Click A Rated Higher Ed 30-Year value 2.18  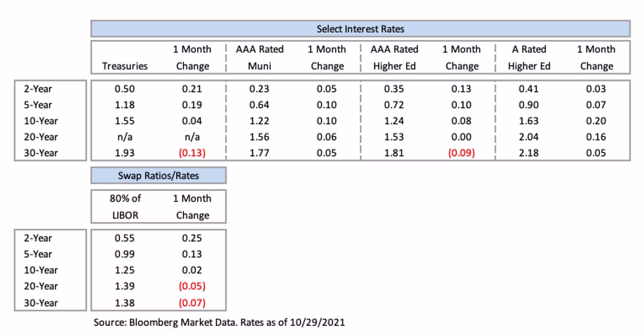click(529, 153)
